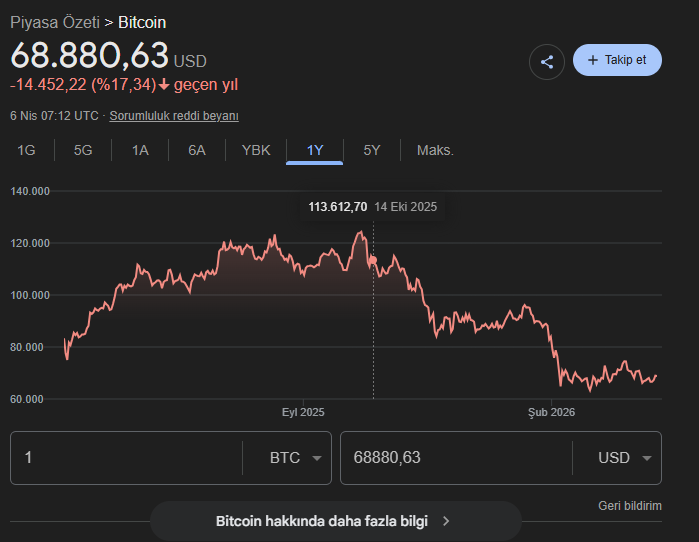Click the share icon button
The image size is (699, 542).
[x=547, y=62]
